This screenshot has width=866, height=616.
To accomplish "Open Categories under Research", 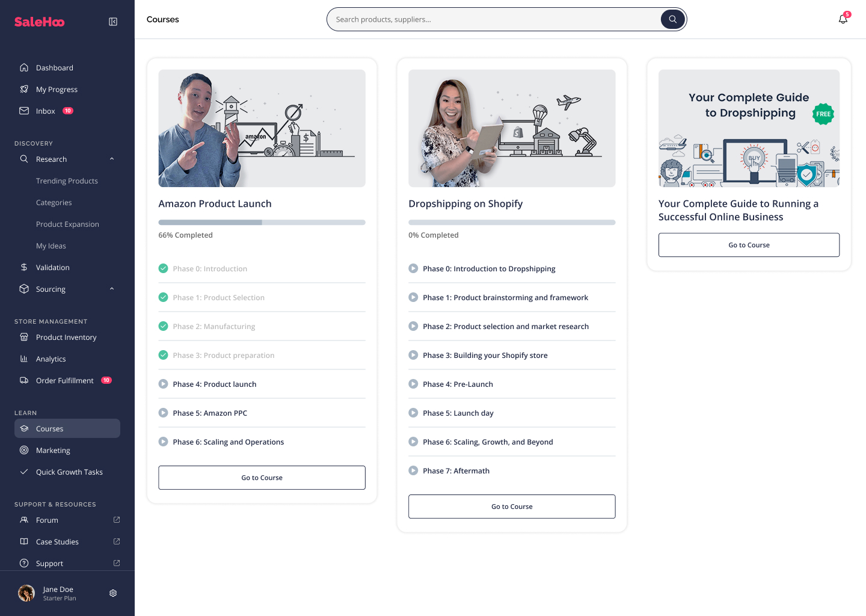I will [x=54, y=202].
